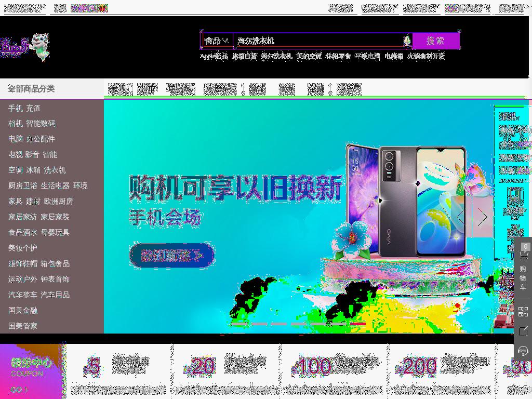532x399 pixels.
Task: Select the 电脑 category
Action: [x=15, y=139]
